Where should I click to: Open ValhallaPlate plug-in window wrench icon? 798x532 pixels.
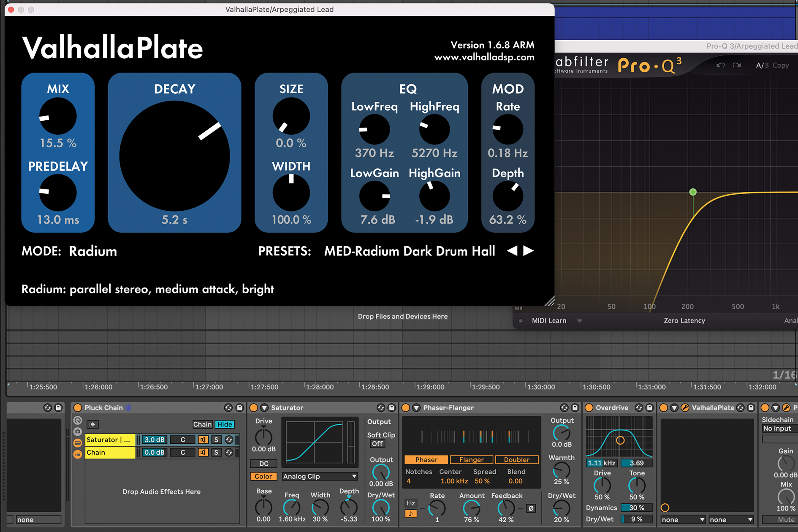click(x=685, y=407)
